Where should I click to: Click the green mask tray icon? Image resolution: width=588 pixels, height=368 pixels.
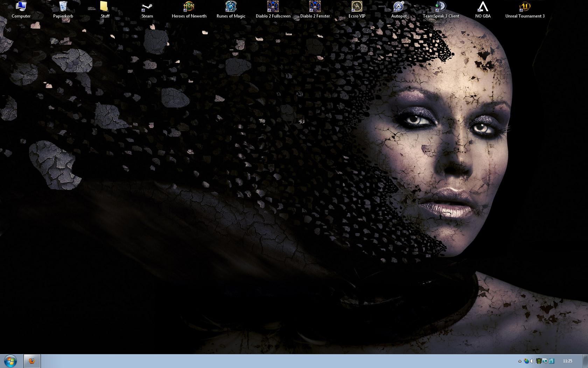pyautogui.click(x=539, y=361)
